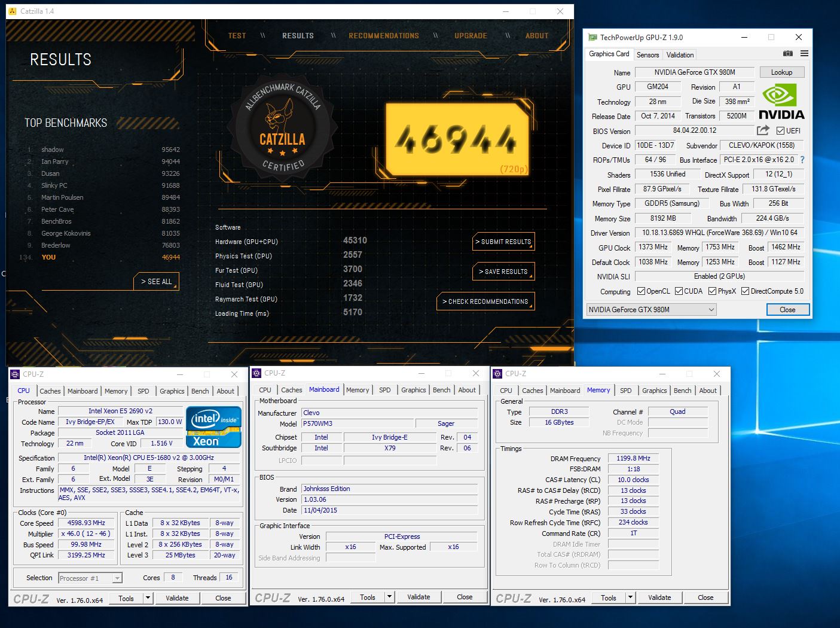The width and height of the screenshot is (840, 628).
Task: Click the Catzilla cat icon in title bar
Action: pyautogui.click(x=13, y=11)
